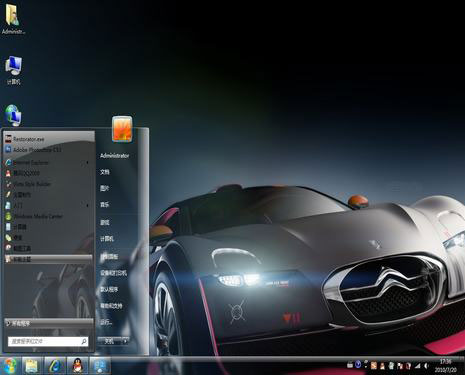Open the Administrator folder on the desktop
Screen dimensions: 465x375
click(x=13, y=18)
